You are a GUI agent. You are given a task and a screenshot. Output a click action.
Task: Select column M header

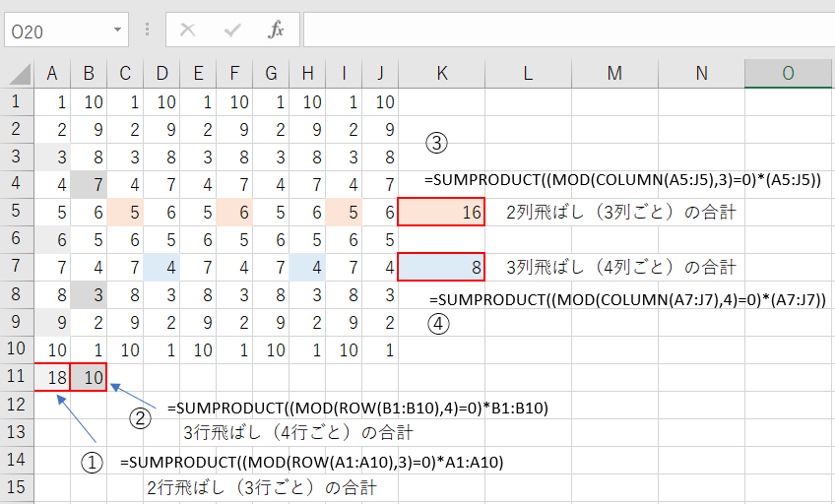pos(614,73)
